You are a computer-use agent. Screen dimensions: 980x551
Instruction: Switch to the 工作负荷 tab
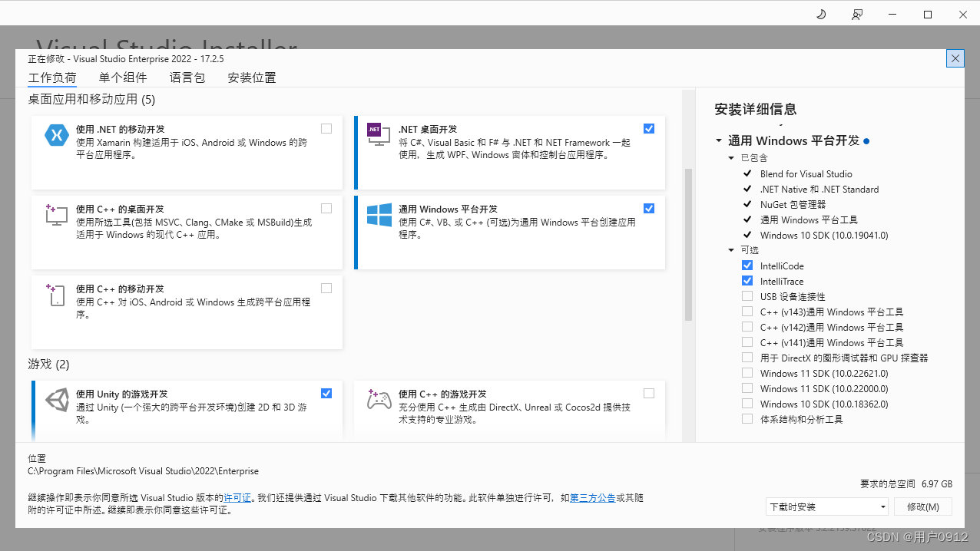[52, 78]
